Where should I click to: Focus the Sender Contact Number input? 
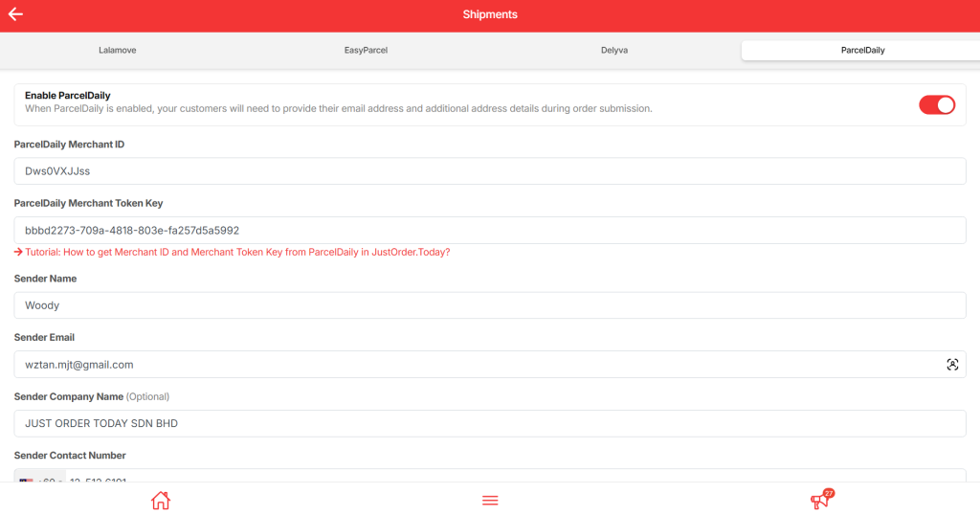[x=517, y=477]
